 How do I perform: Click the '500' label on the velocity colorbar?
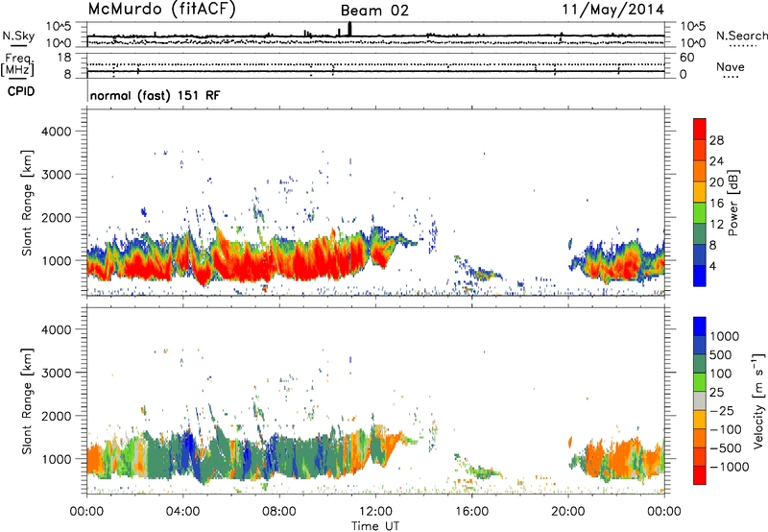(720, 354)
